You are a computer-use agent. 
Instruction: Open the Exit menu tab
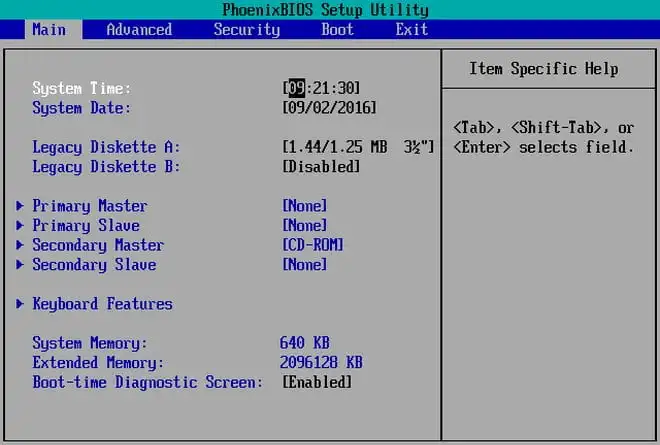pos(411,29)
